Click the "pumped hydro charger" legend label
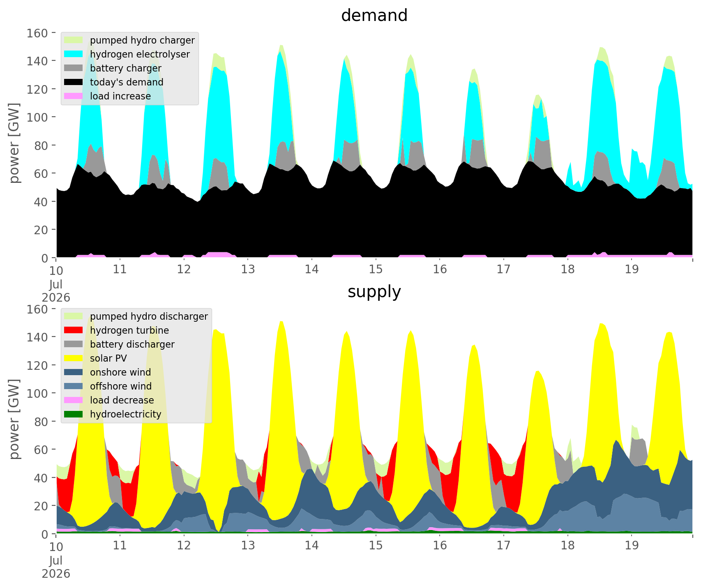 click(x=142, y=41)
